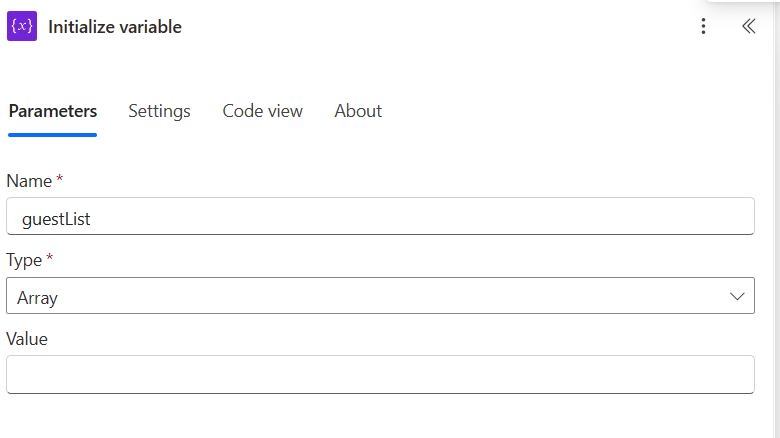
Task: Click the Name field label
Action: pos(29,181)
